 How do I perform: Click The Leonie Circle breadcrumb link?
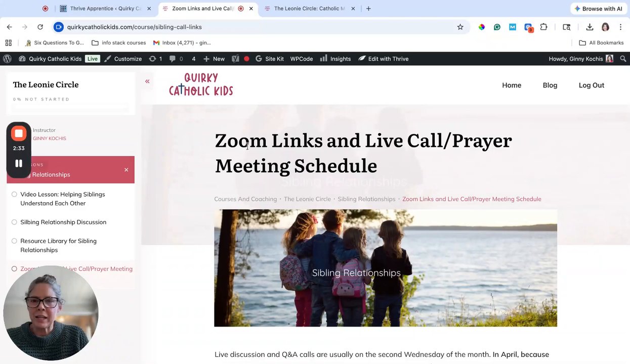[307, 199]
